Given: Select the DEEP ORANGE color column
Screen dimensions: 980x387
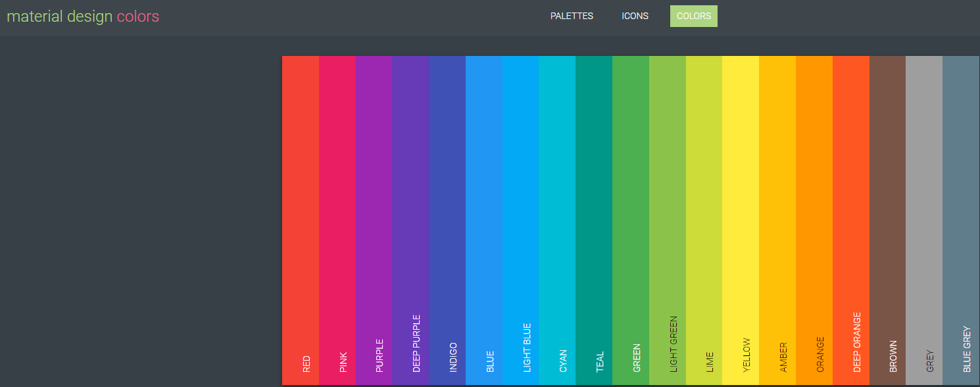Looking at the screenshot, I should pos(851,220).
